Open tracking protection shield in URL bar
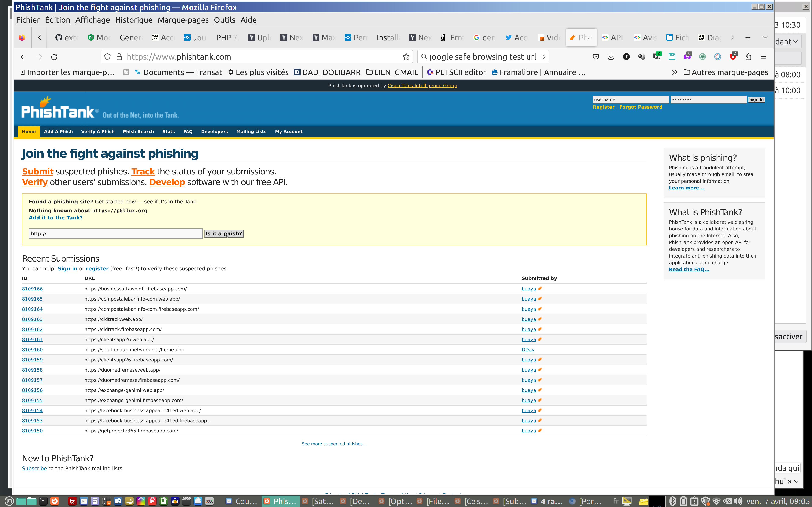The height and width of the screenshot is (507, 812). (x=107, y=57)
